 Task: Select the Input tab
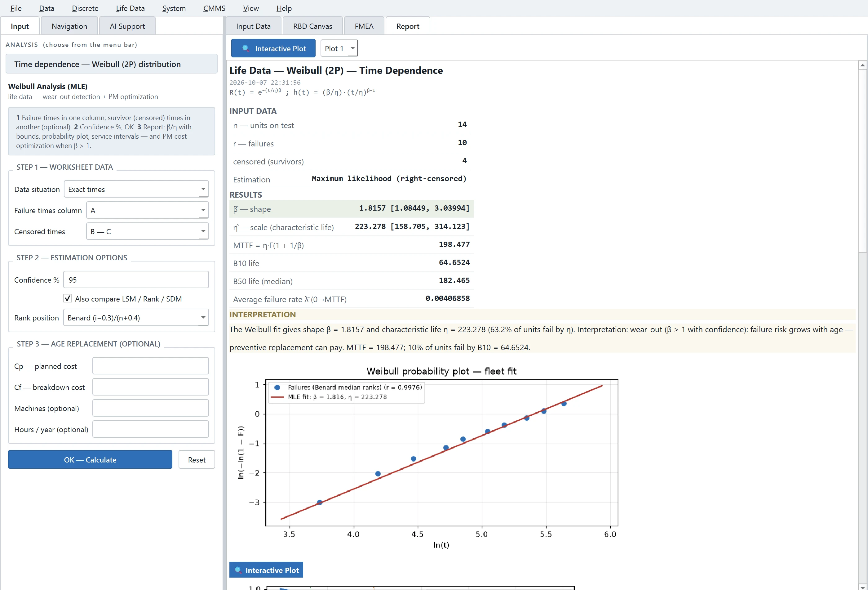pyautogui.click(x=20, y=26)
